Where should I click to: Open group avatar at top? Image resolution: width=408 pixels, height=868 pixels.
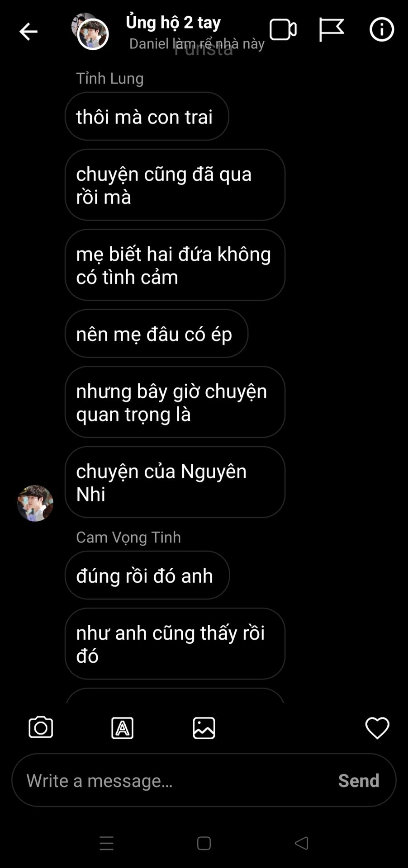90,31
